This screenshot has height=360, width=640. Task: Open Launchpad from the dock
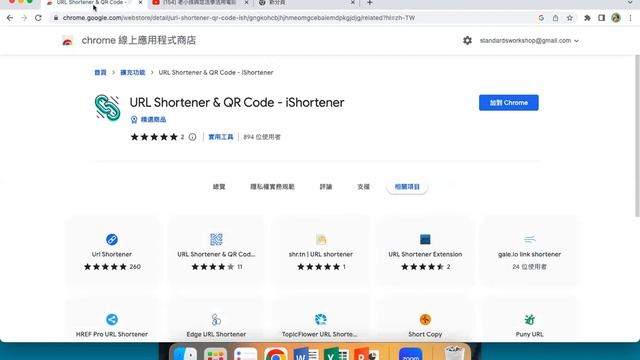(216, 353)
